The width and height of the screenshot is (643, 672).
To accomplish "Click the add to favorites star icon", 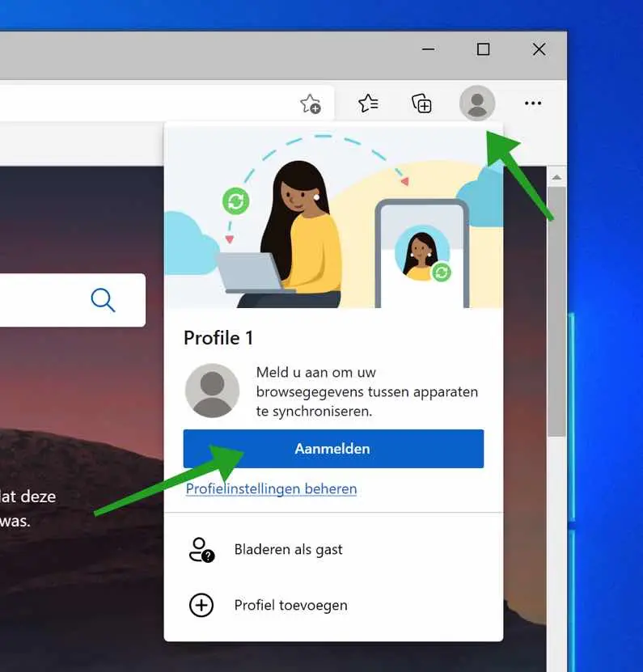I will pyautogui.click(x=311, y=104).
